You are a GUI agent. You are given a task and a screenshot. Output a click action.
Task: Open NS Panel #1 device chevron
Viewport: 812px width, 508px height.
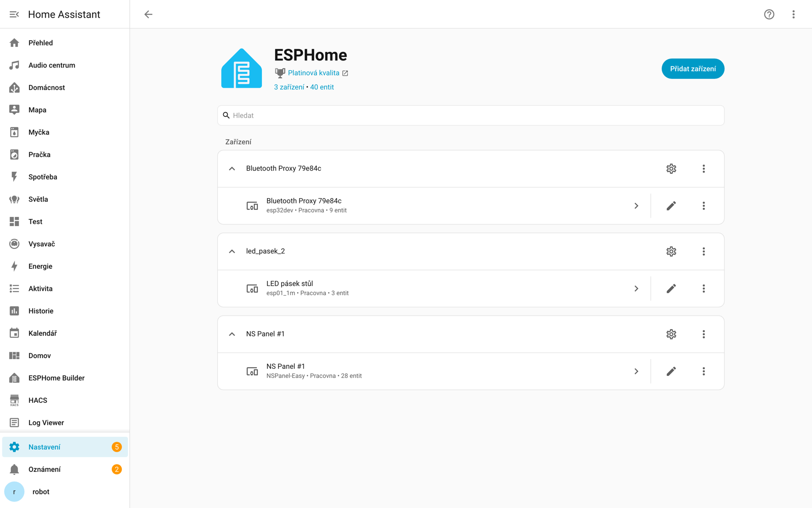click(x=636, y=371)
